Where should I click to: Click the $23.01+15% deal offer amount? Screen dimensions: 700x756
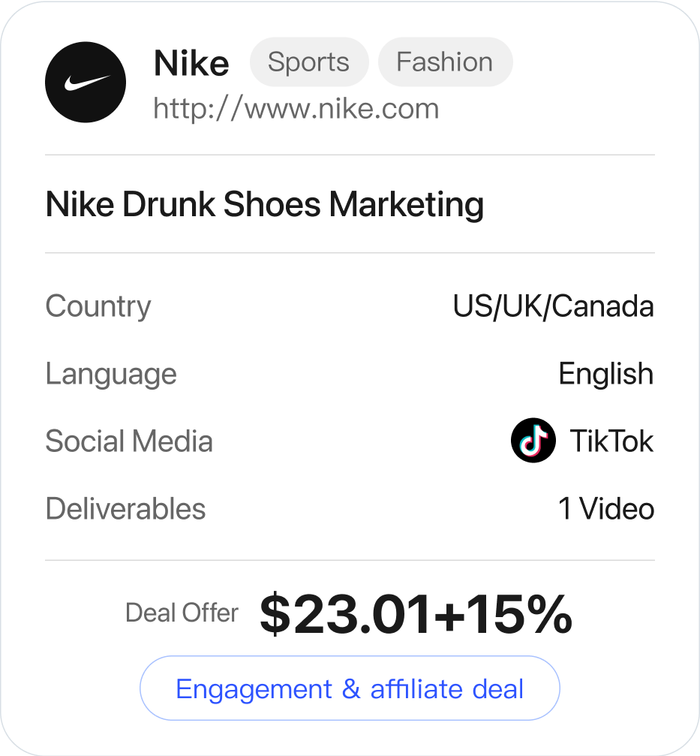click(416, 614)
